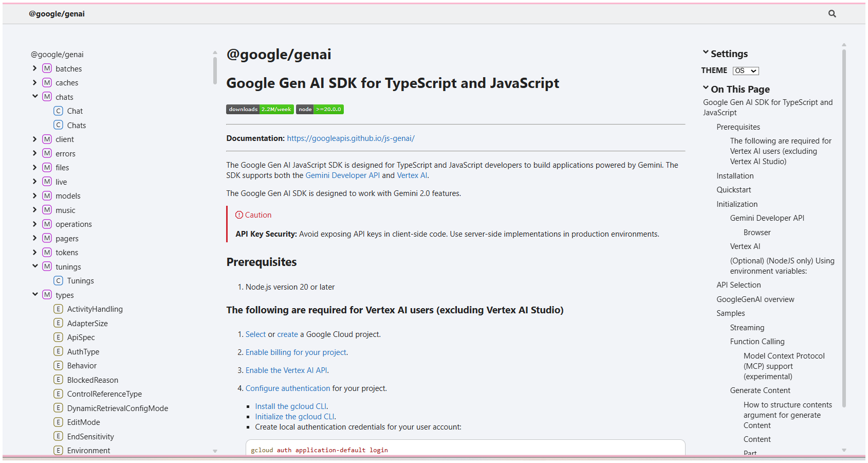The image size is (868, 463).
Task: Collapse the Settings section
Action: 725,54
